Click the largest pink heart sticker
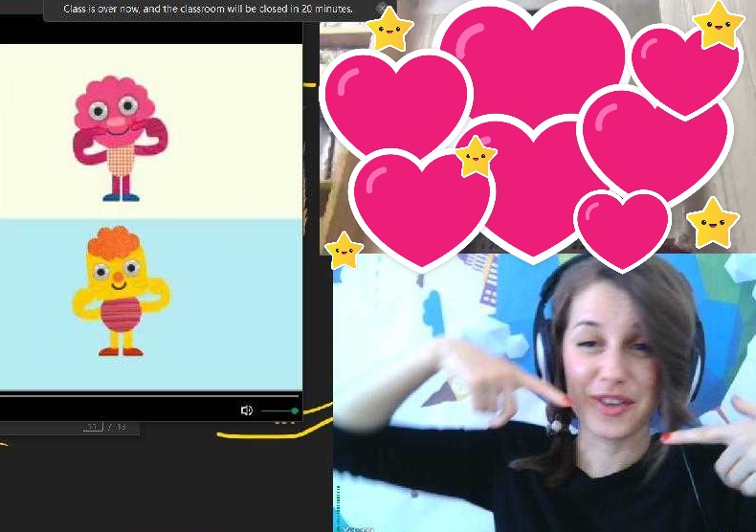The height and width of the screenshot is (532, 756). [531, 57]
